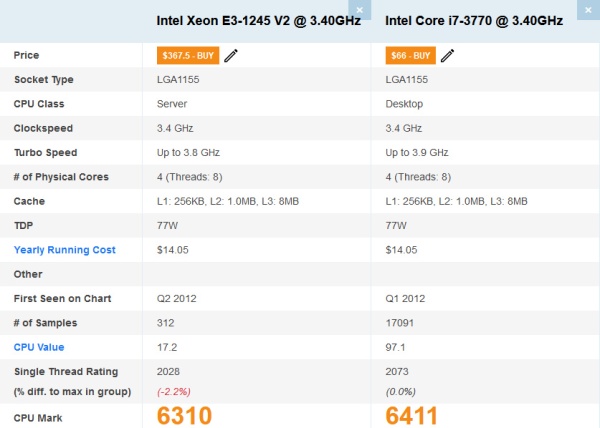This screenshot has height=428, width=600.
Task: Click the Clockspeed row label
Action: 43,128
